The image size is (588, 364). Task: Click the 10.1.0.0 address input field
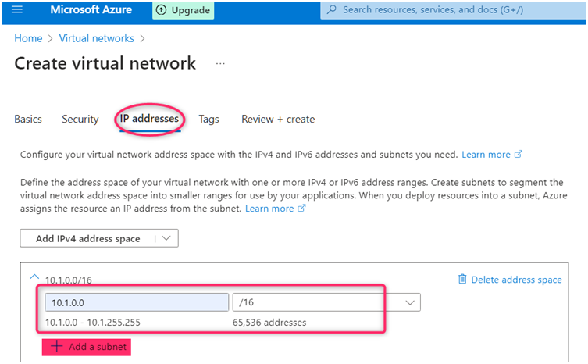[137, 302]
